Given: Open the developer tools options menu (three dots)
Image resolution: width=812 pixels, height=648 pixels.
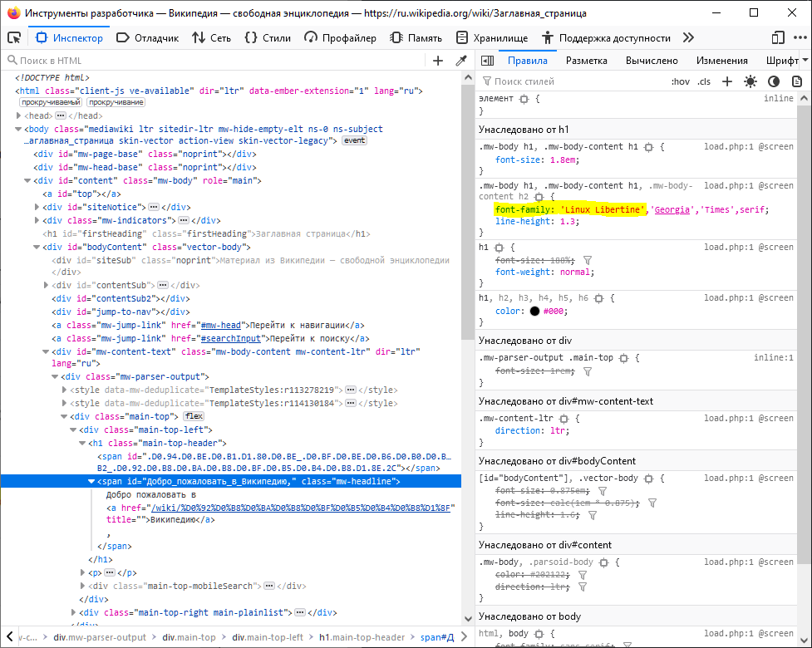Looking at the screenshot, I should (800, 37).
